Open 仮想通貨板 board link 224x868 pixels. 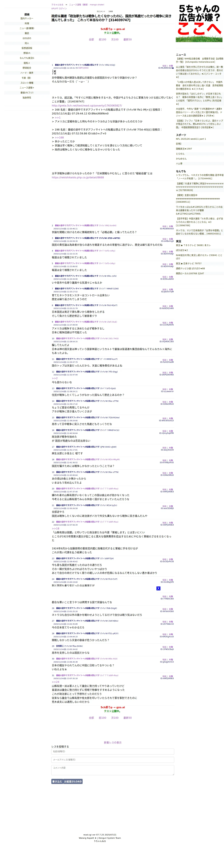coord(27,48)
